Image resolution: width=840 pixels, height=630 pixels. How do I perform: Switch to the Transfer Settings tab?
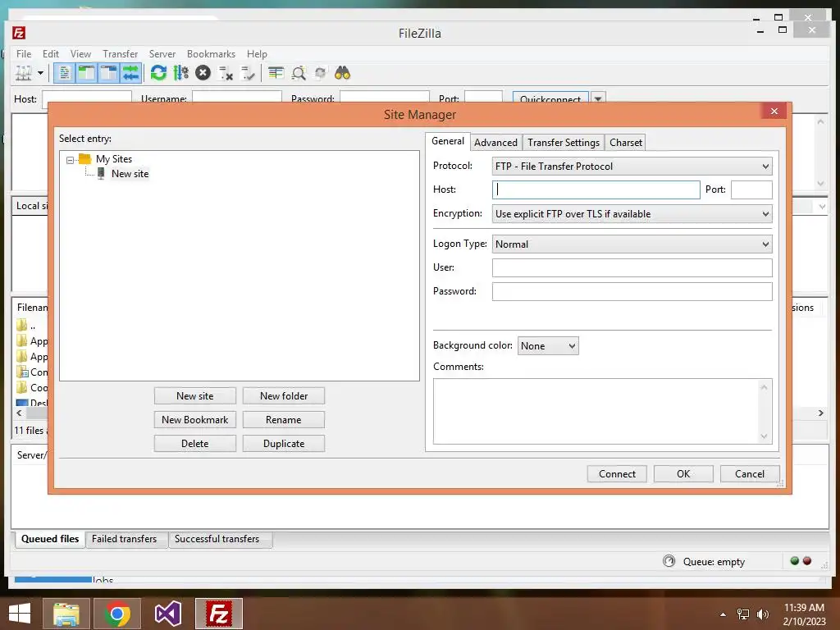point(564,143)
